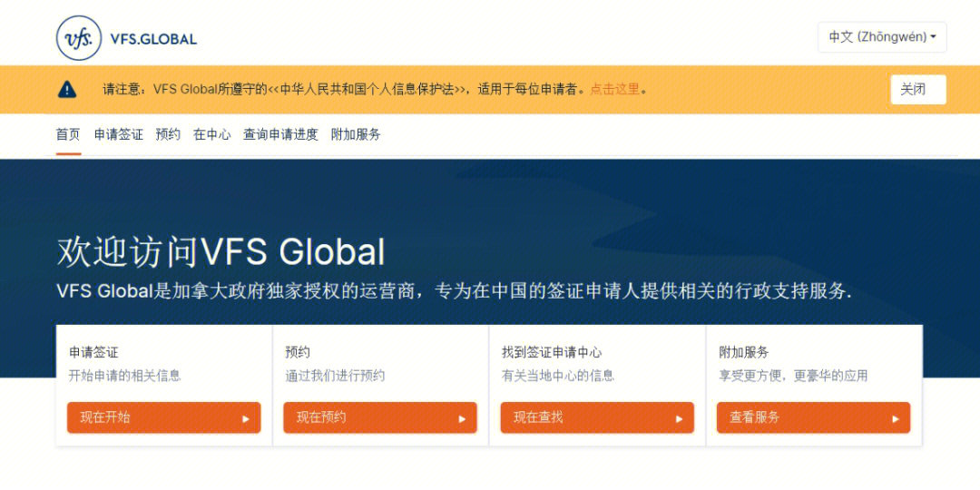Screen dimensions: 980x490
Task: Click the 通过我们进行预约 description text
Action: coord(335,376)
